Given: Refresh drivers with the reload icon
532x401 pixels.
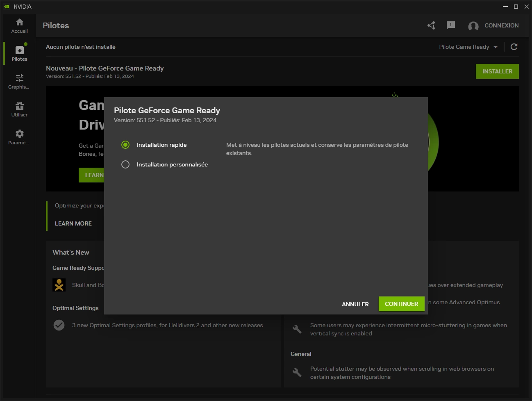Looking at the screenshot, I should tap(514, 47).
